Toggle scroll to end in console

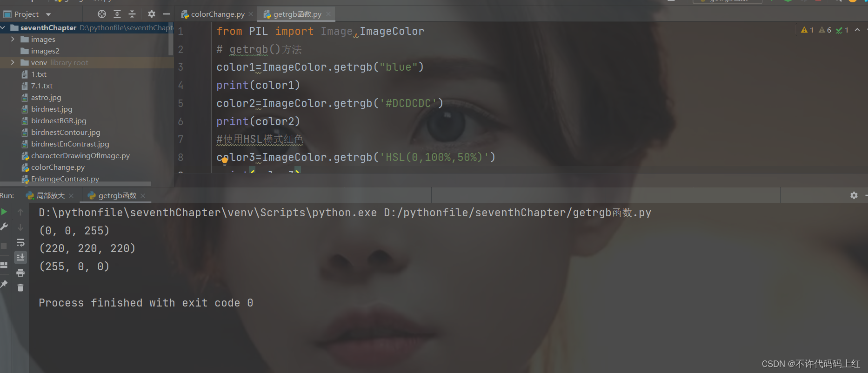pyautogui.click(x=20, y=257)
